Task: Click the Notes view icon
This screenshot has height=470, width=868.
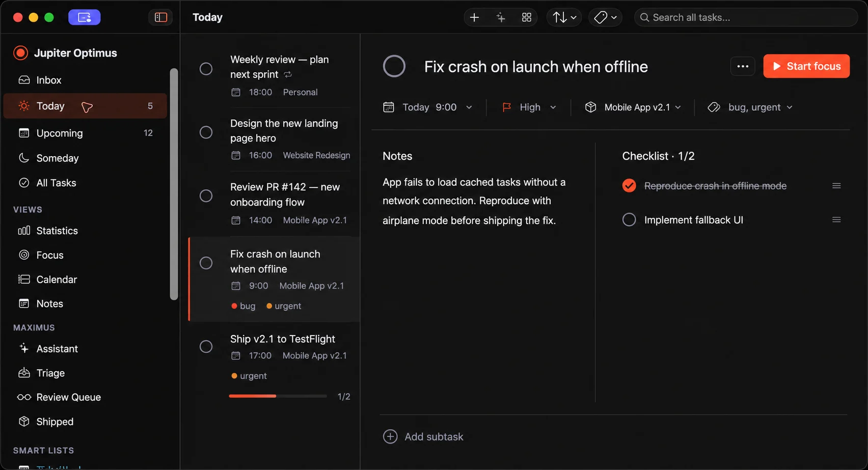Action: 24,303
